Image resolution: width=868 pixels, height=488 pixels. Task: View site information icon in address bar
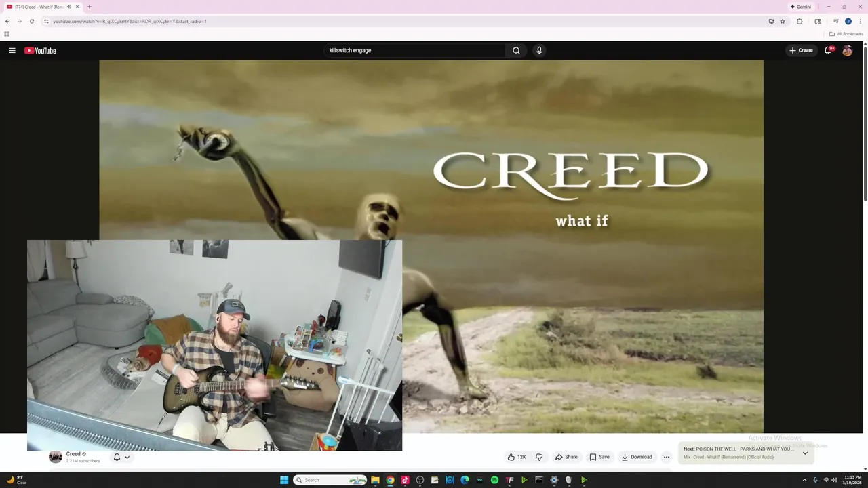(46, 21)
